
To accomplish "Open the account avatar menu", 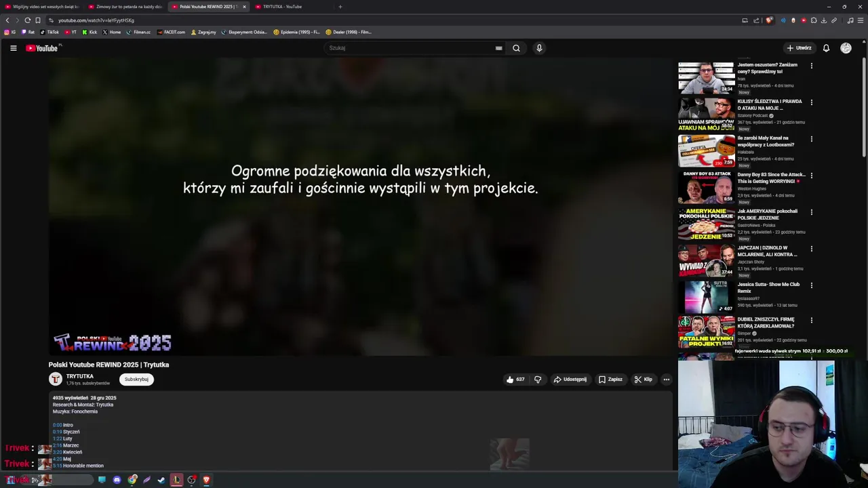I will pyautogui.click(x=846, y=48).
